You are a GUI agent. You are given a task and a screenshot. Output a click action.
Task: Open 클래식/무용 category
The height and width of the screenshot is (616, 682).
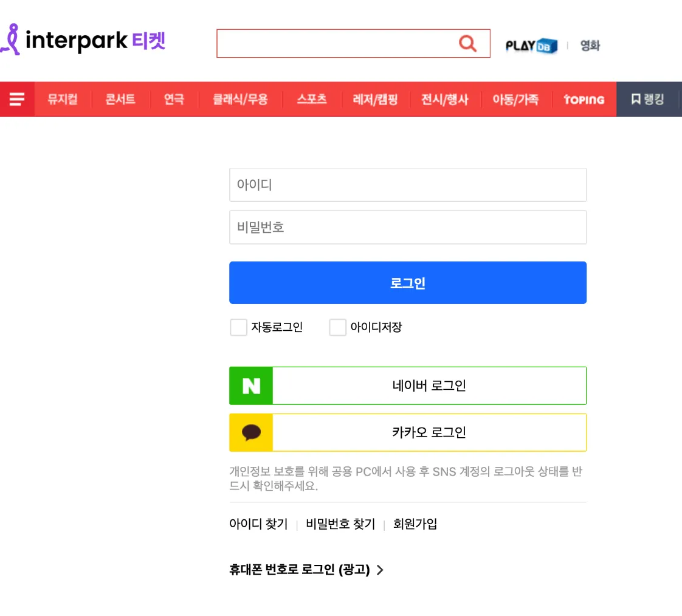point(240,99)
